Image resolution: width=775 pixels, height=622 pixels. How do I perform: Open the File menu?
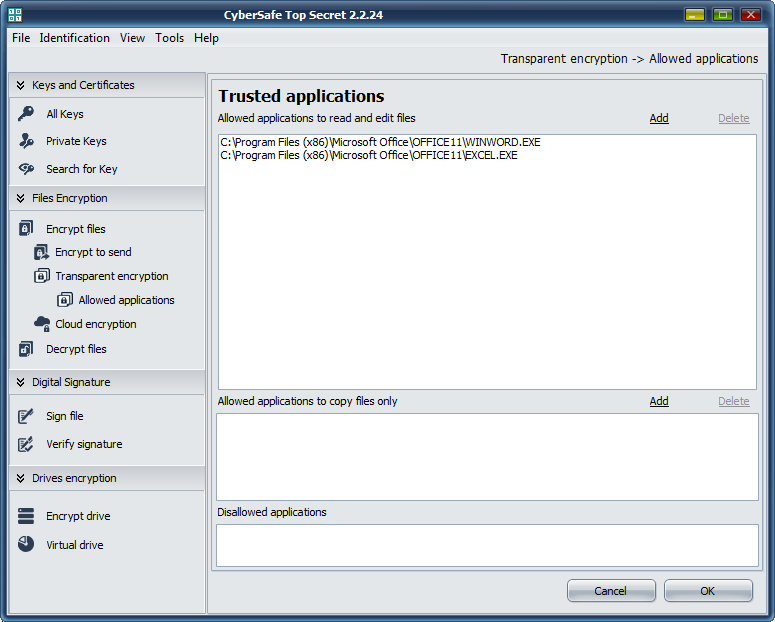(21, 38)
